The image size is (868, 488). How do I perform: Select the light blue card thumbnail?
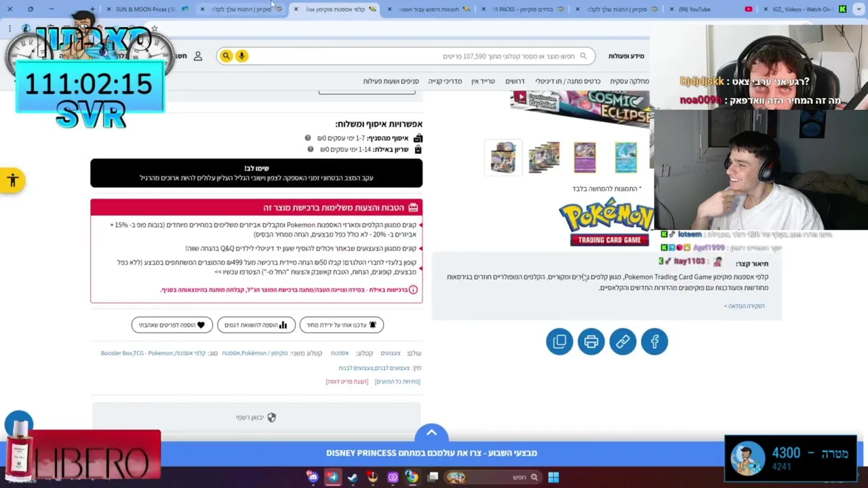coord(626,157)
